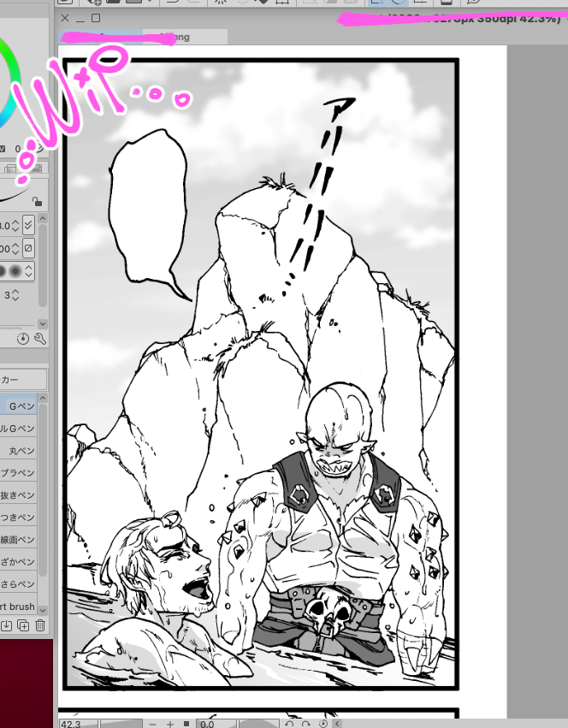Delete the selected sub tool trash icon

pyautogui.click(x=40, y=626)
